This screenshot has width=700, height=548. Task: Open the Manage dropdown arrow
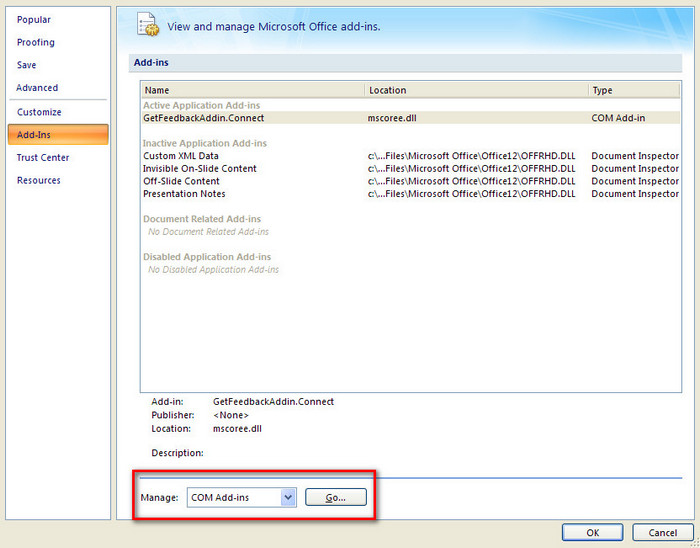pyautogui.click(x=288, y=497)
